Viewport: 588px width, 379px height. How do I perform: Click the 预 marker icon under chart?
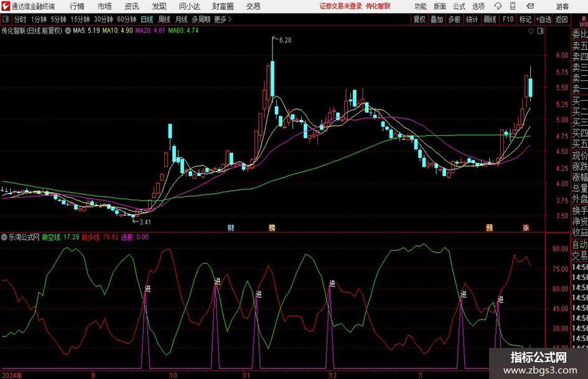click(489, 227)
